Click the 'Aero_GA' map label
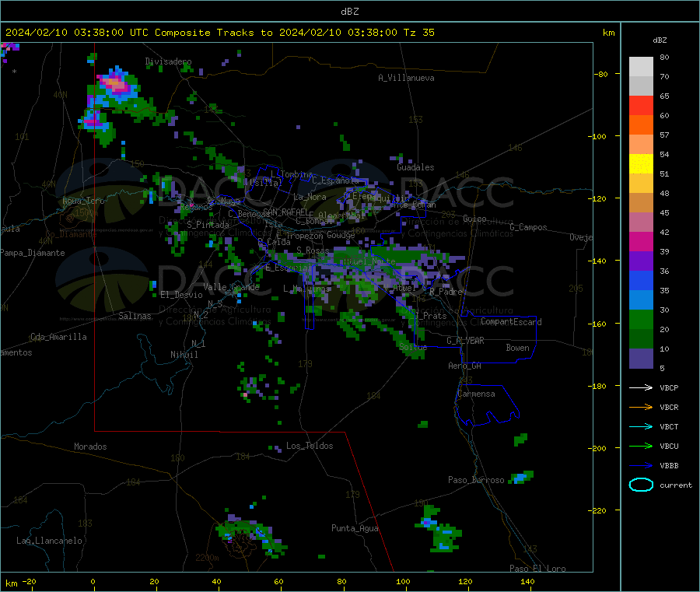 pos(464,366)
